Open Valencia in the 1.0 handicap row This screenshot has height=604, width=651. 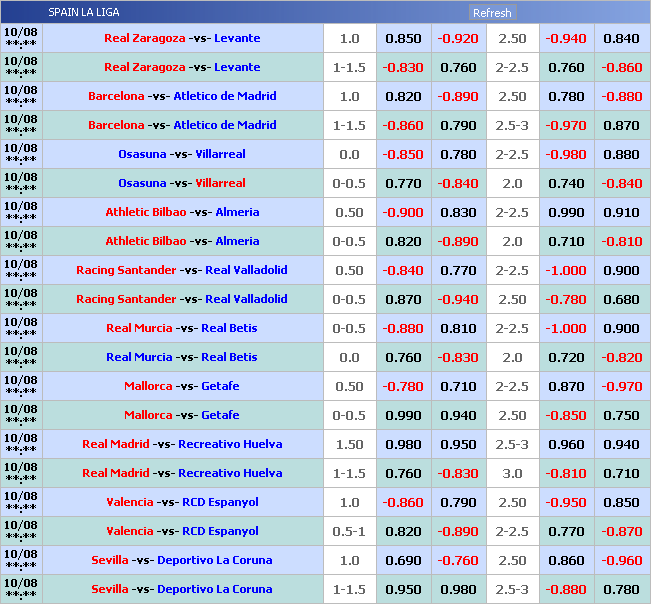(x=130, y=502)
